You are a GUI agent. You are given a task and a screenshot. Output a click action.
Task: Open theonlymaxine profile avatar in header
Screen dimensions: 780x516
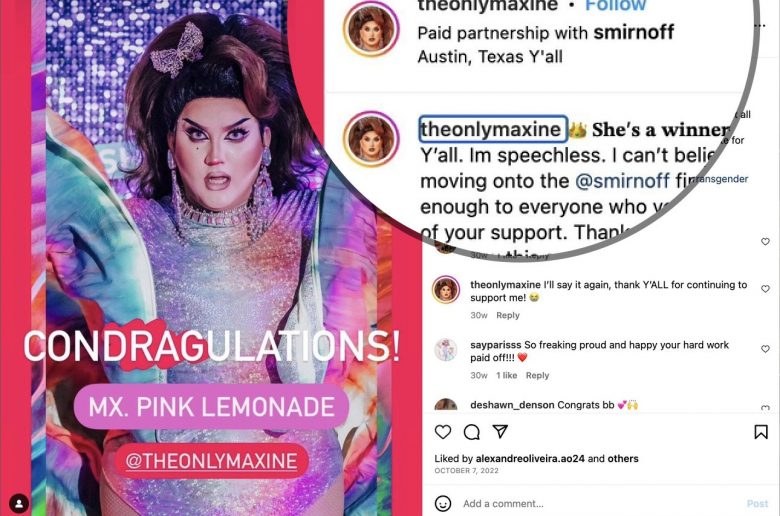371,29
